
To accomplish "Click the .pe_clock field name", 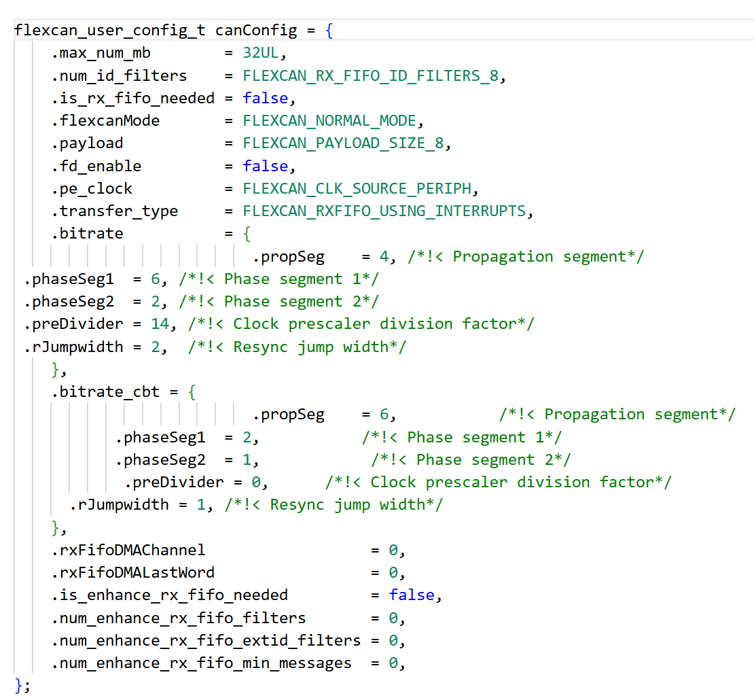I will 92,188.
